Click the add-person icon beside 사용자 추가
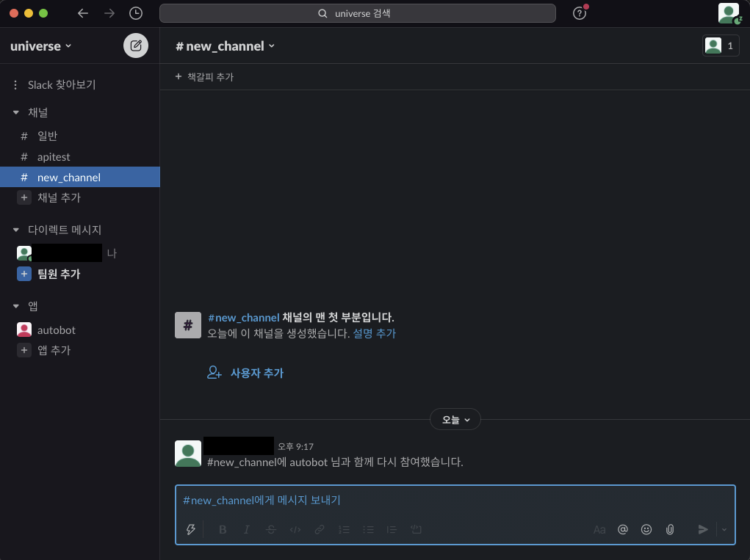Image resolution: width=750 pixels, height=560 pixels. coord(214,373)
